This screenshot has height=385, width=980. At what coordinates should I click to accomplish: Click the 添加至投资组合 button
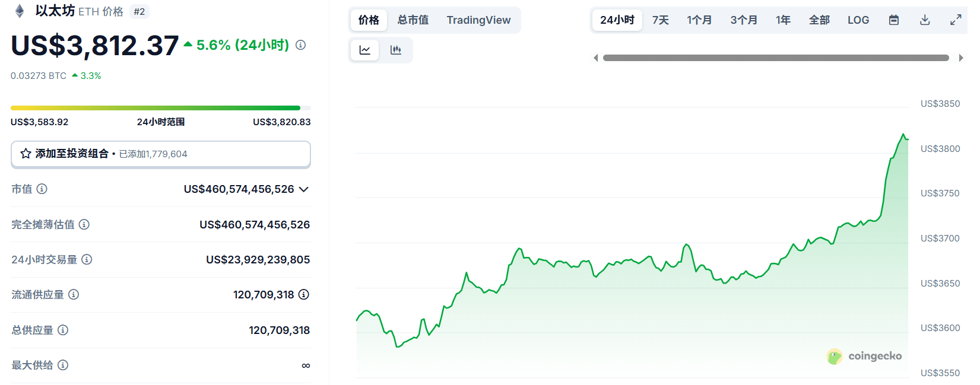pos(161,154)
